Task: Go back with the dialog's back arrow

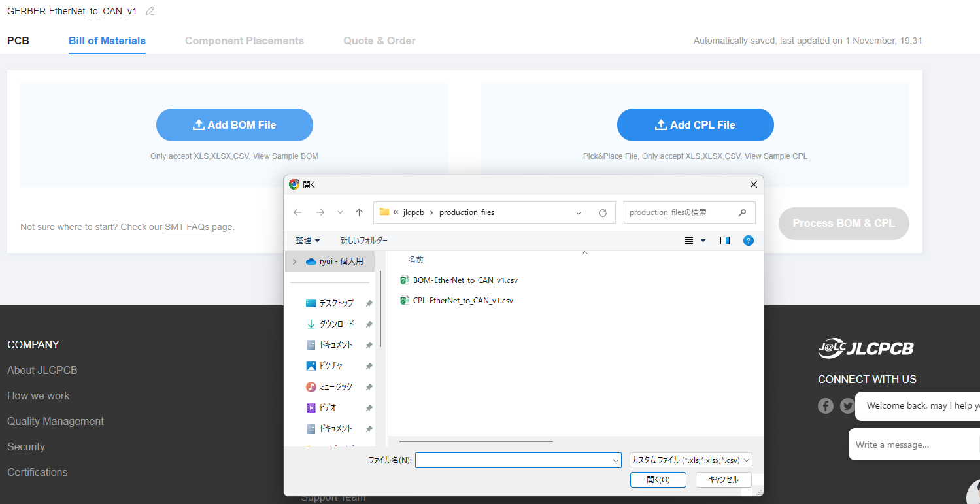Action: 297,212
